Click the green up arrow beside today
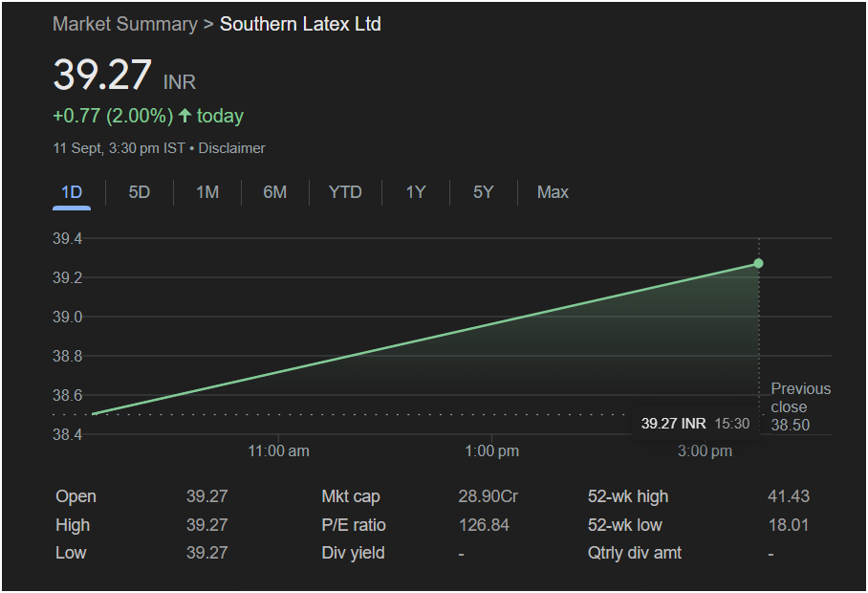Image resolution: width=868 pixels, height=593 pixels. tap(184, 116)
